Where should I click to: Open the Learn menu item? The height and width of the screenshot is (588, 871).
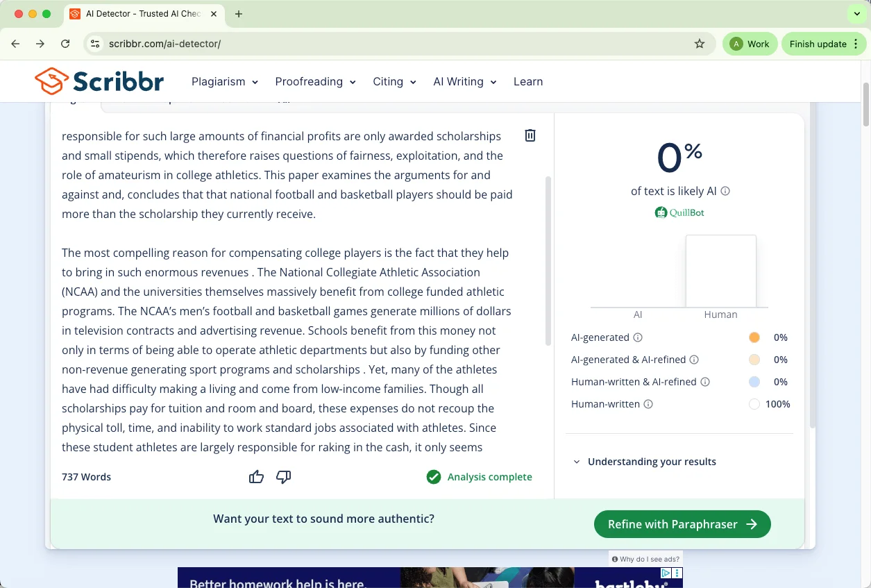point(528,82)
